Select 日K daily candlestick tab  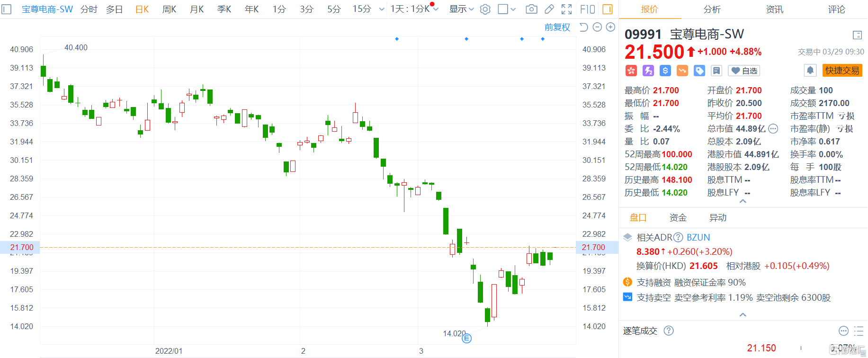[x=142, y=9]
